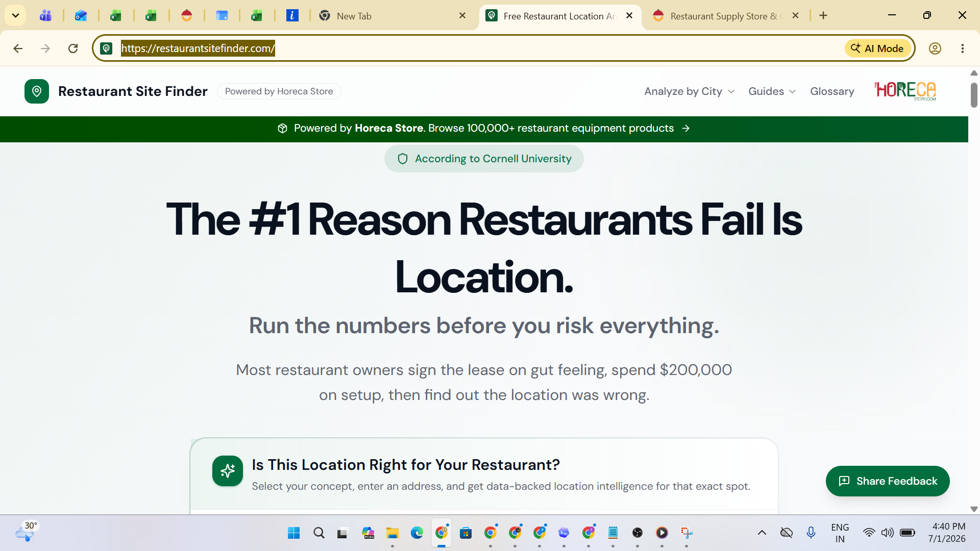This screenshot has height=551, width=980.
Task: Close the Free Restaurant Location tab
Action: (x=629, y=16)
